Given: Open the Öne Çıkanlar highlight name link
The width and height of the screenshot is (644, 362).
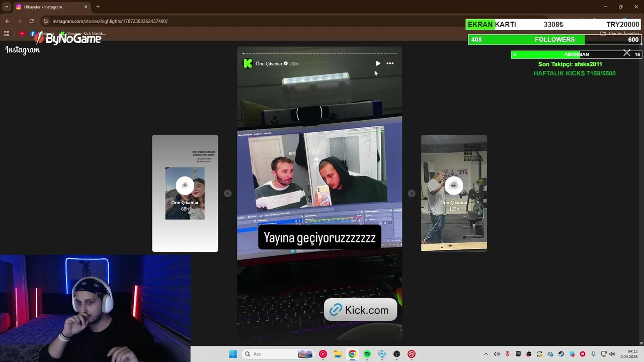Looking at the screenshot, I should pyautogui.click(x=269, y=64).
